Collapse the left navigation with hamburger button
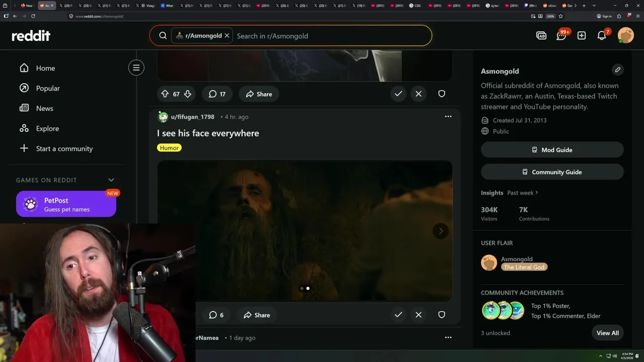Image resolution: width=644 pixels, height=362 pixels. coord(136,67)
